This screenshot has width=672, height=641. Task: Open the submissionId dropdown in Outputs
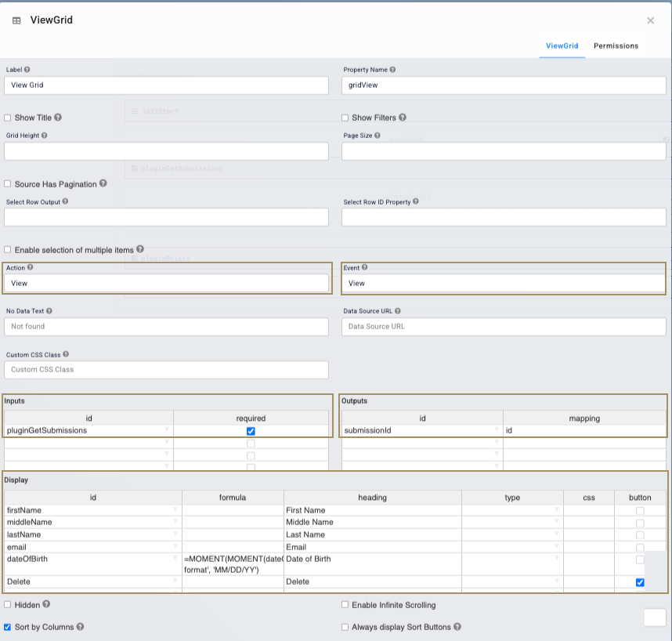[495, 431]
